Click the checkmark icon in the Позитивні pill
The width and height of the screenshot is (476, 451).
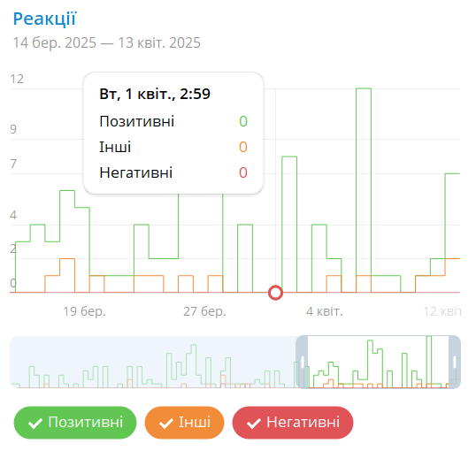click(x=35, y=423)
